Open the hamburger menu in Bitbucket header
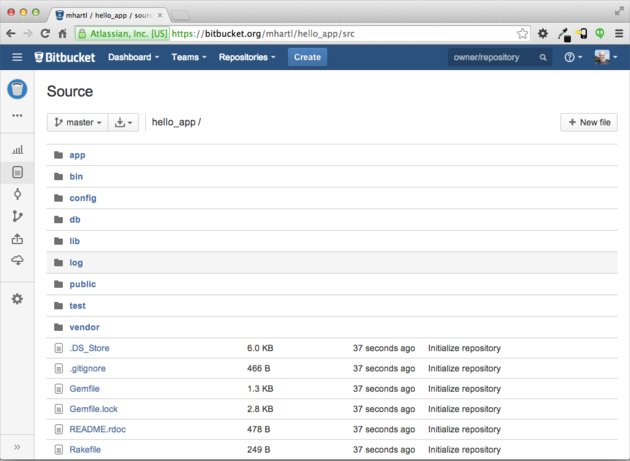The width and height of the screenshot is (630, 461). [17, 57]
